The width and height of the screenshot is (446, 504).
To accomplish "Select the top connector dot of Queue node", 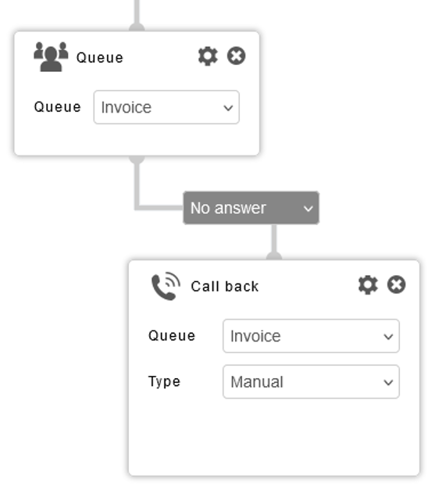I will click(137, 27).
